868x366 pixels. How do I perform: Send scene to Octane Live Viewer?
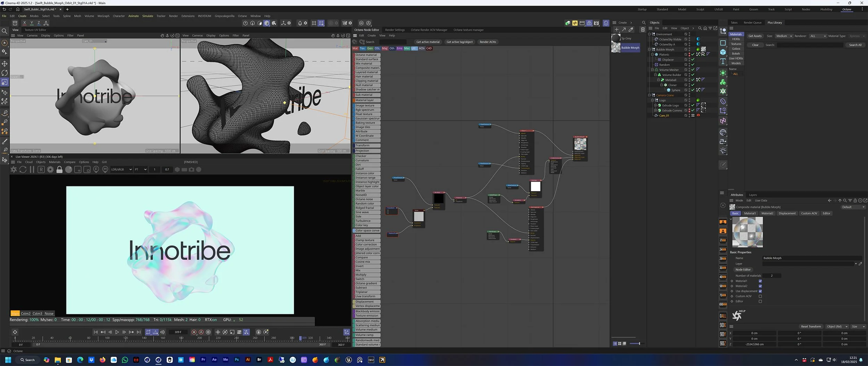pos(14,170)
